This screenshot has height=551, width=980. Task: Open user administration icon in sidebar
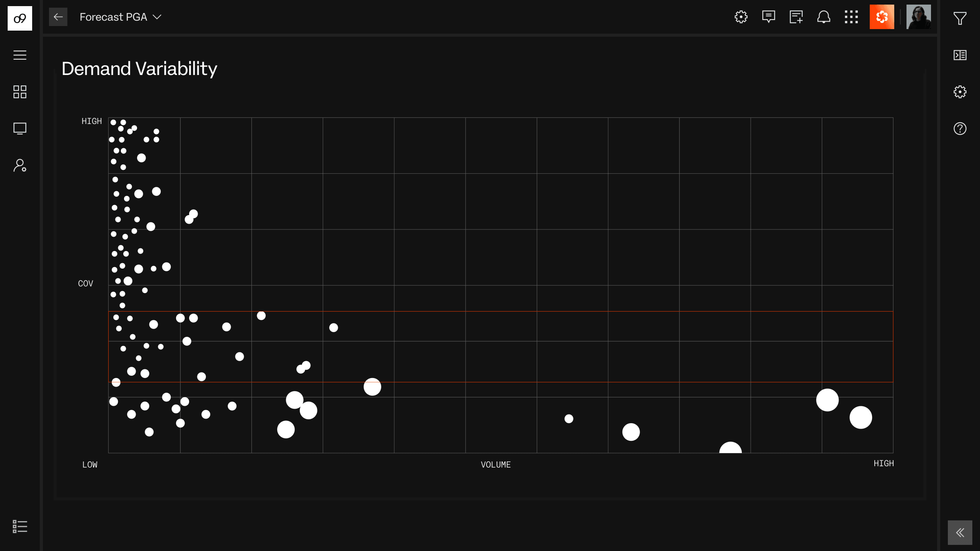(x=20, y=165)
